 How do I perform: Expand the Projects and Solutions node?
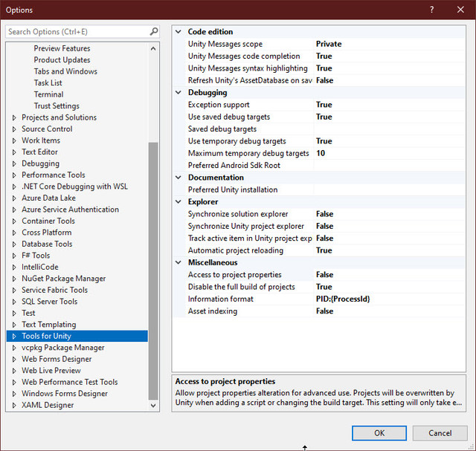click(x=14, y=117)
